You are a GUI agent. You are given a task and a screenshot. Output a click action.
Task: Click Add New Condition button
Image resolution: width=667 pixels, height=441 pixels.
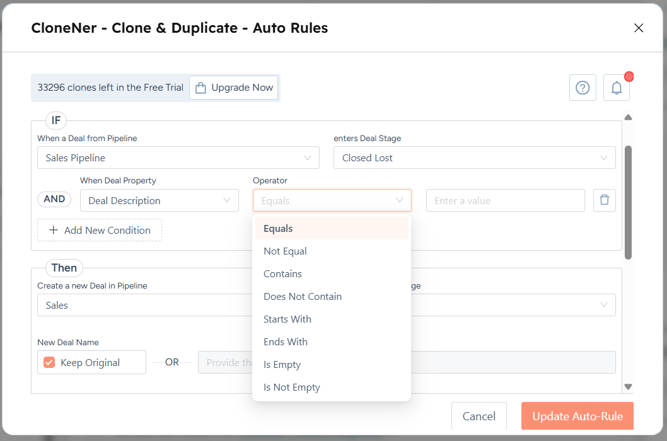pos(100,230)
